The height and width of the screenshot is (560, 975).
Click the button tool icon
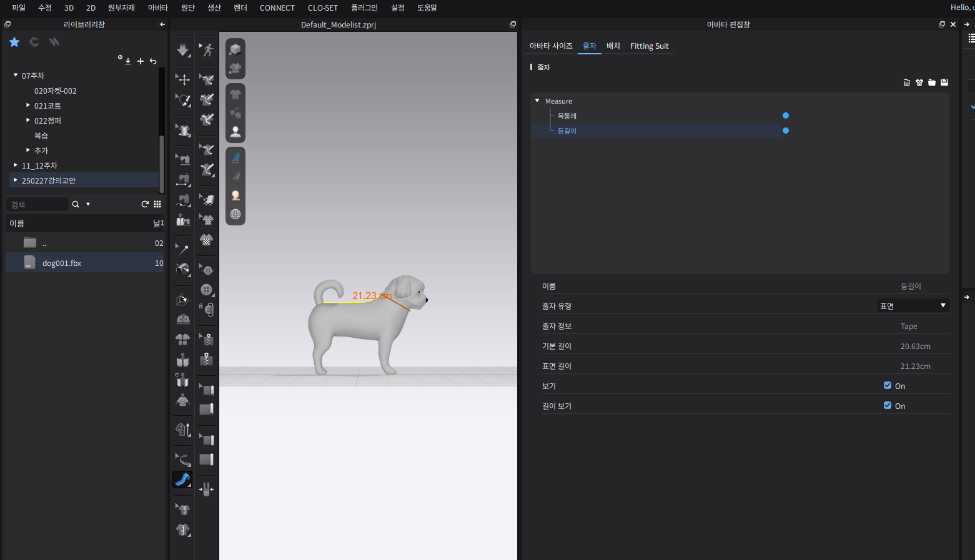(207, 290)
